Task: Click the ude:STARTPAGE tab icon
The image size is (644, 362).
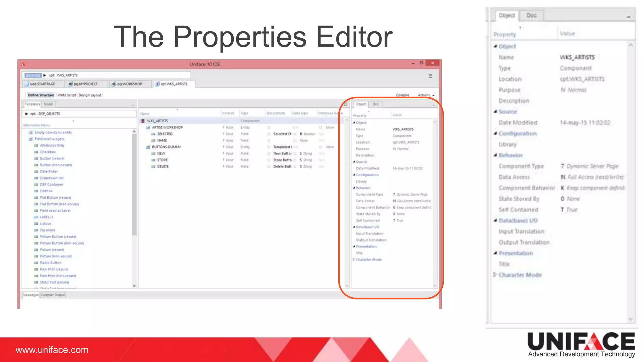Action: click(27, 84)
